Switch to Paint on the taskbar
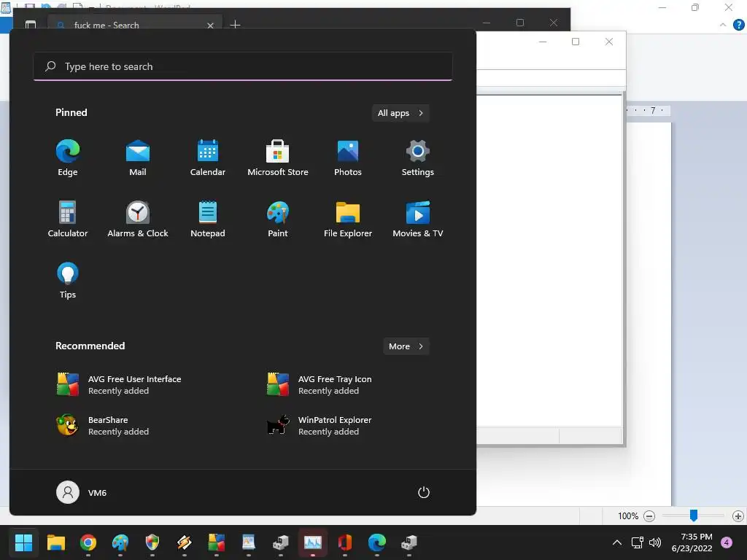Viewport: 747px width, 560px height. pyautogui.click(x=120, y=542)
